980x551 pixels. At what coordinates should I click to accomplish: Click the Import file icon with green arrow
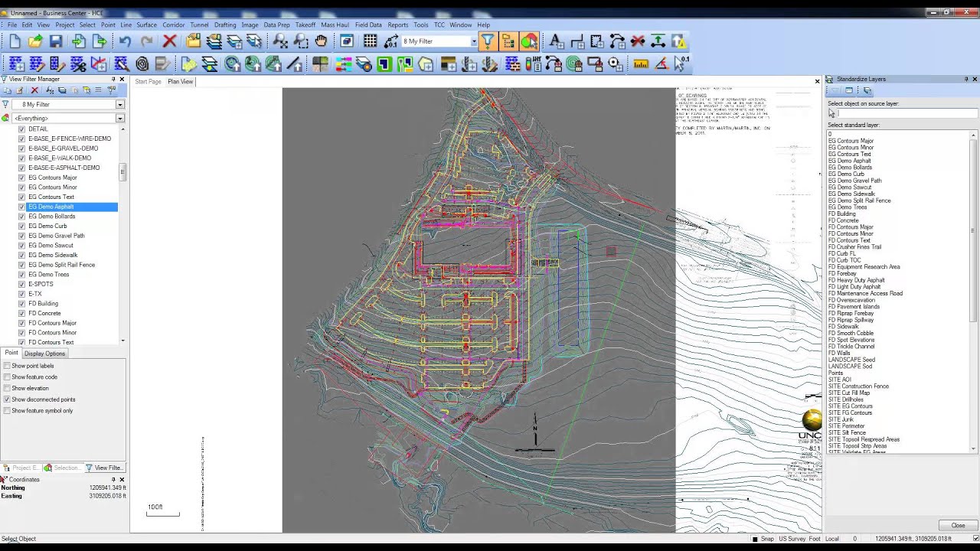[x=78, y=41]
